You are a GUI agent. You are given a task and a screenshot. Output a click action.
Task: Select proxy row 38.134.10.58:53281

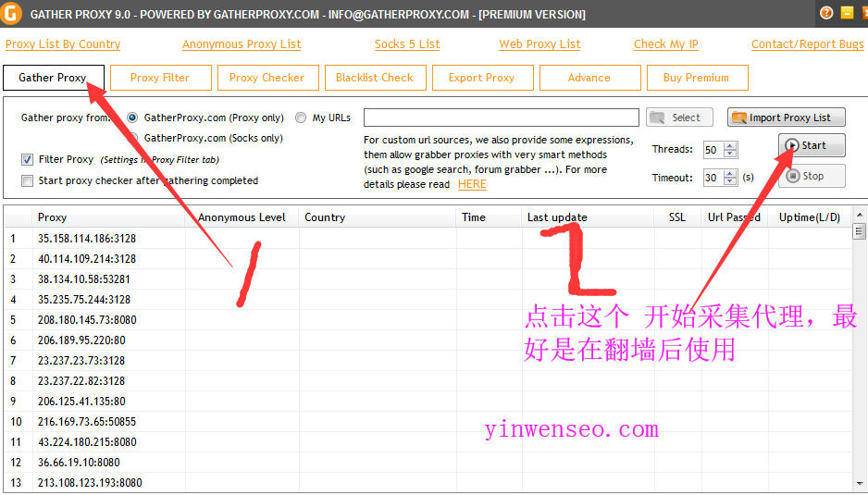pos(428,279)
